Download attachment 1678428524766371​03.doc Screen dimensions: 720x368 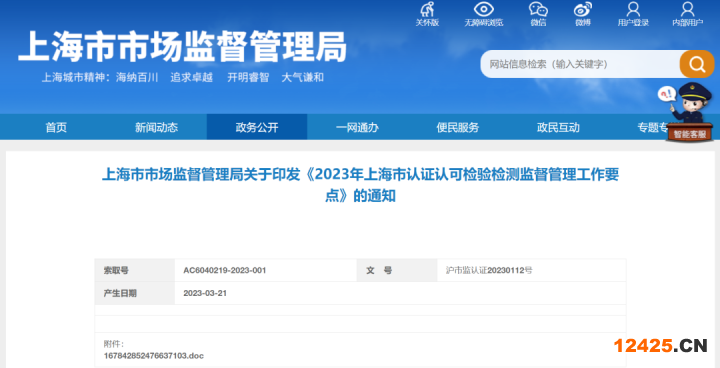coord(154,356)
